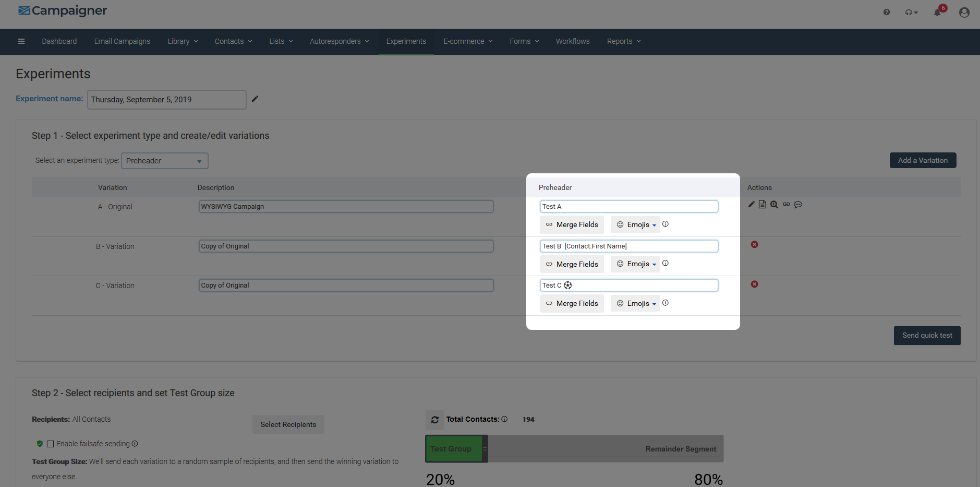Open the experiment type Preheader dropdown

[x=165, y=161]
